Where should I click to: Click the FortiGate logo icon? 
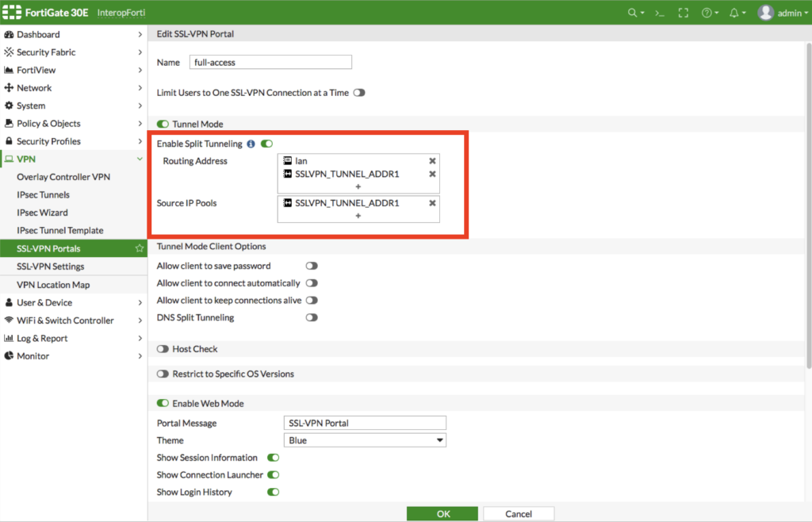(x=12, y=13)
